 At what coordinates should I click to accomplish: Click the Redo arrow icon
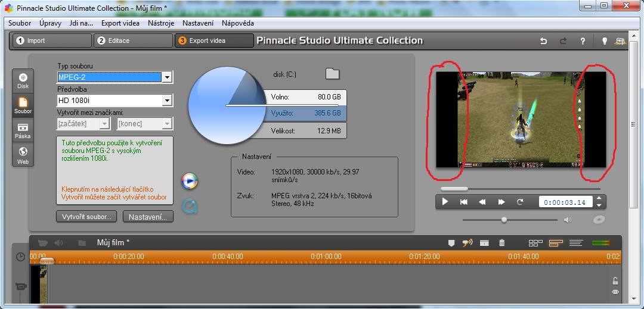563,41
